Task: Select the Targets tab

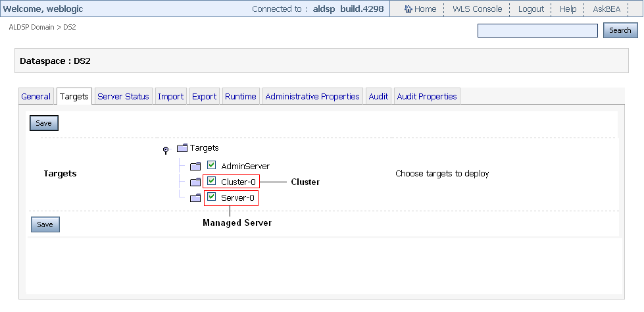Action: (74, 96)
